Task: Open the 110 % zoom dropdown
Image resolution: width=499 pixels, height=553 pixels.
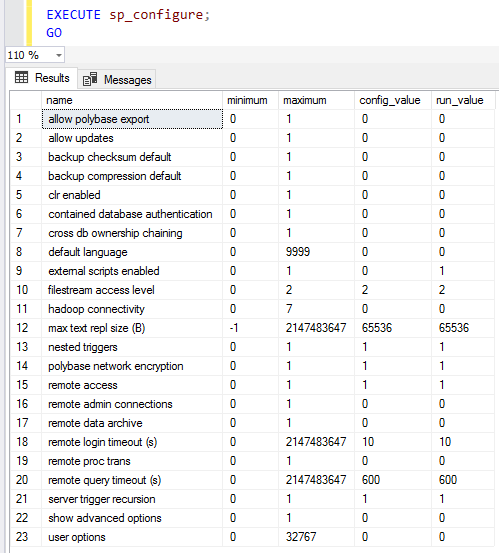Action: point(59,55)
